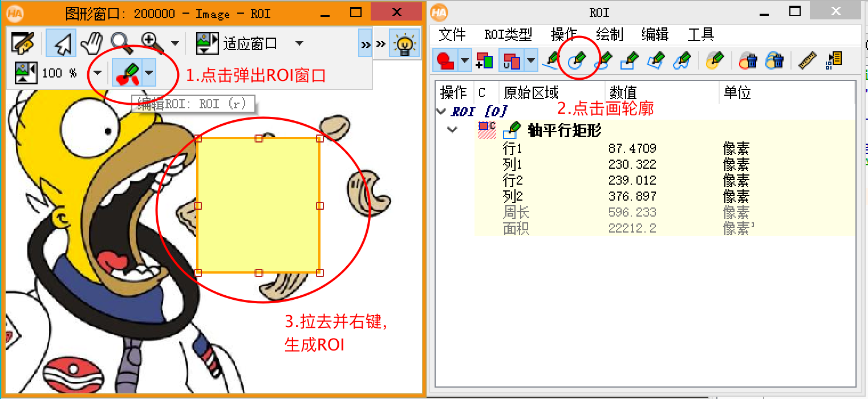Screen dimensions: 868x399
Task: Click the add new ROI icon with plus
Action: click(x=484, y=60)
